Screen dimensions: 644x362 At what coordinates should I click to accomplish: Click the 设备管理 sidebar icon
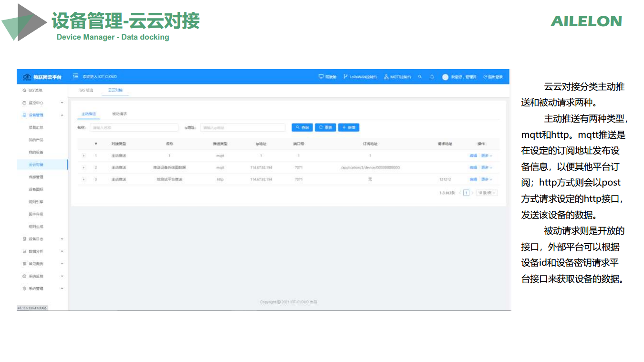pos(24,115)
